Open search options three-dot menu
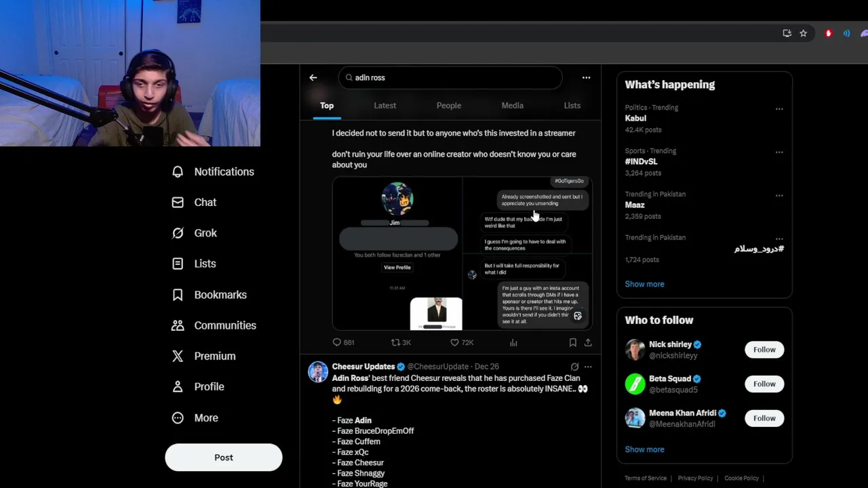The height and width of the screenshot is (488, 868). [586, 77]
